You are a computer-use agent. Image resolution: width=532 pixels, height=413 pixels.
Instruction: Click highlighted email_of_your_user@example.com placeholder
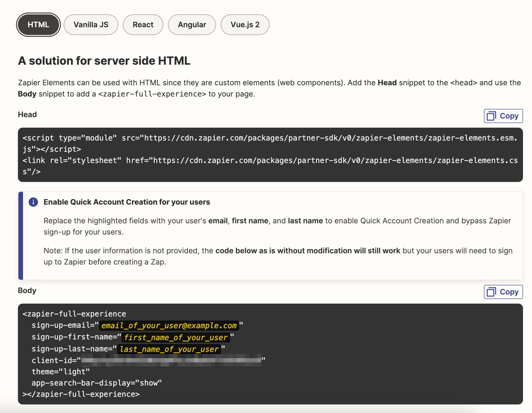[x=168, y=325]
